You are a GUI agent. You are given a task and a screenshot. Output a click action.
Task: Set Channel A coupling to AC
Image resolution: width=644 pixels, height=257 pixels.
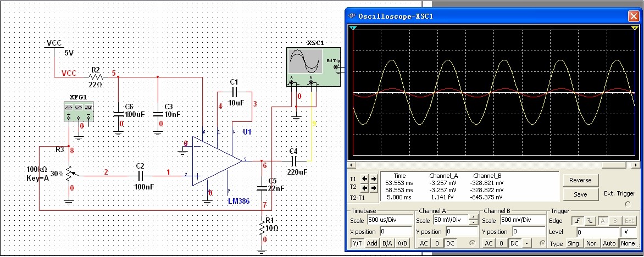click(424, 243)
